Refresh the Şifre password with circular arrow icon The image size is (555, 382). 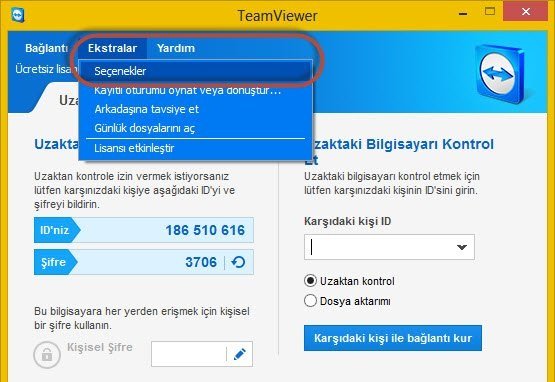click(238, 262)
